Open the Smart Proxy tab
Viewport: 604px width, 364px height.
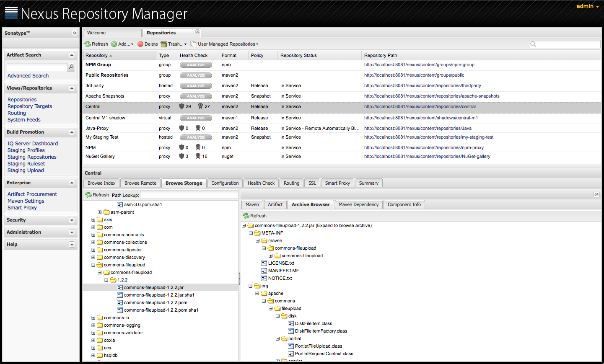(x=337, y=183)
